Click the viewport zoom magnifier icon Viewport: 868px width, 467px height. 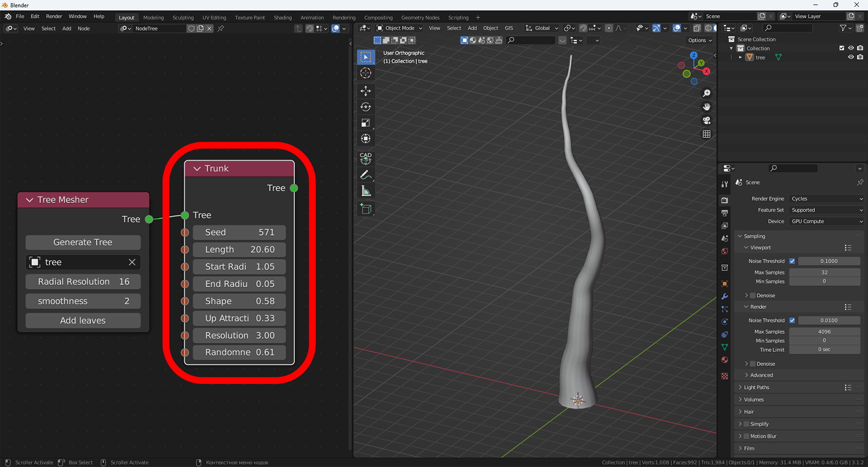(x=706, y=93)
